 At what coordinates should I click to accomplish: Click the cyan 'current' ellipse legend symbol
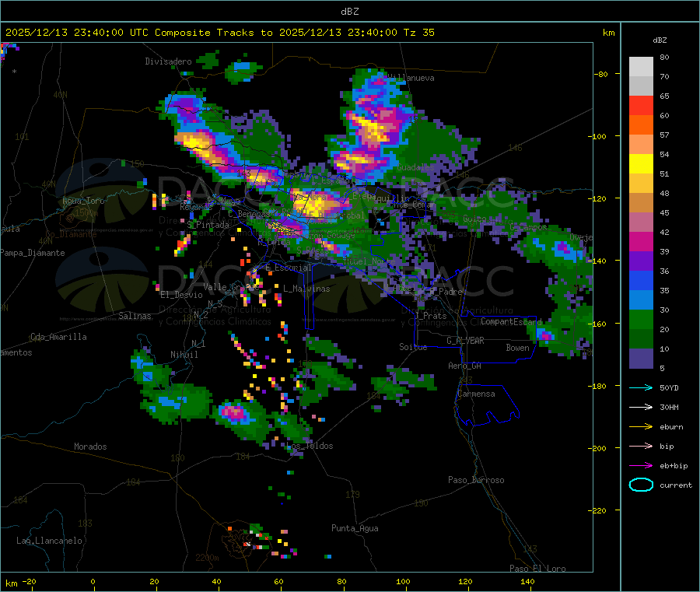coord(641,485)
